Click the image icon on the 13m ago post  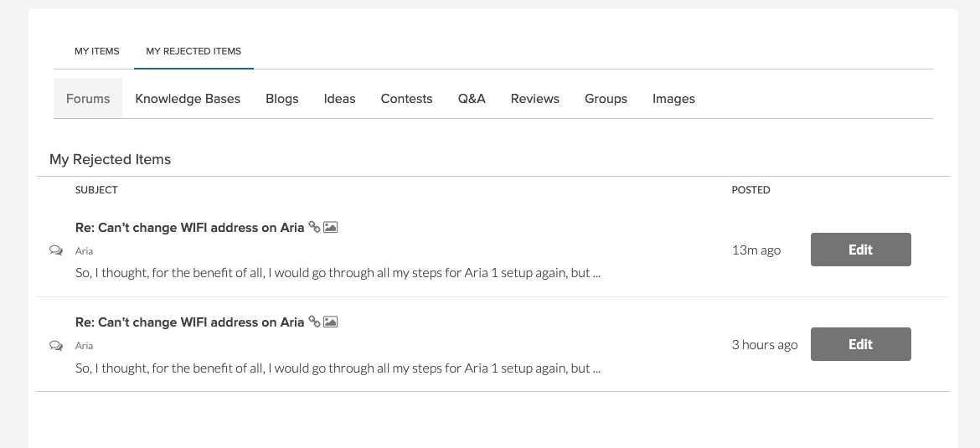coord(331,228)
